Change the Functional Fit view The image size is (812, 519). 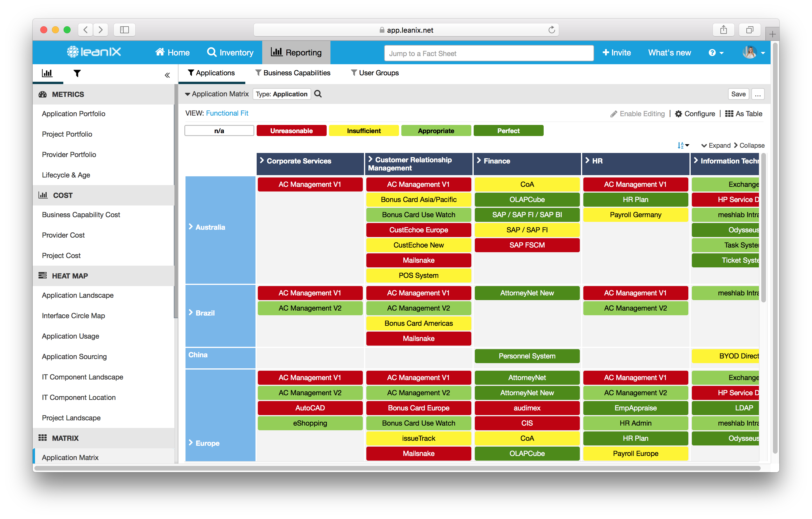pos(227,113)
